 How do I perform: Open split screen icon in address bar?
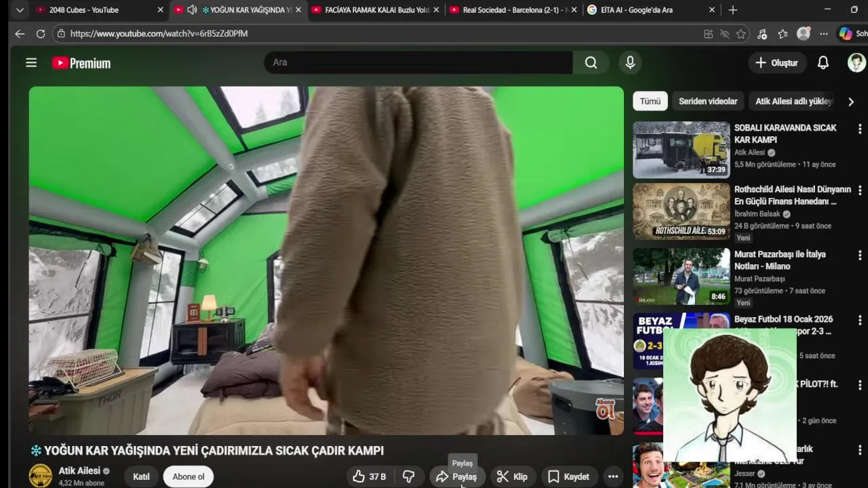709,33
